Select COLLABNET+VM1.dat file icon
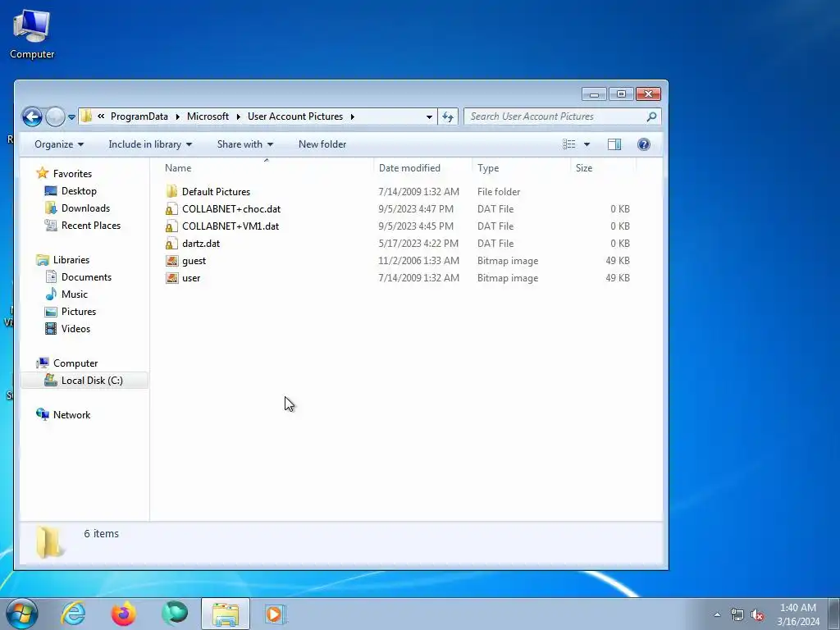 [171, 226]
